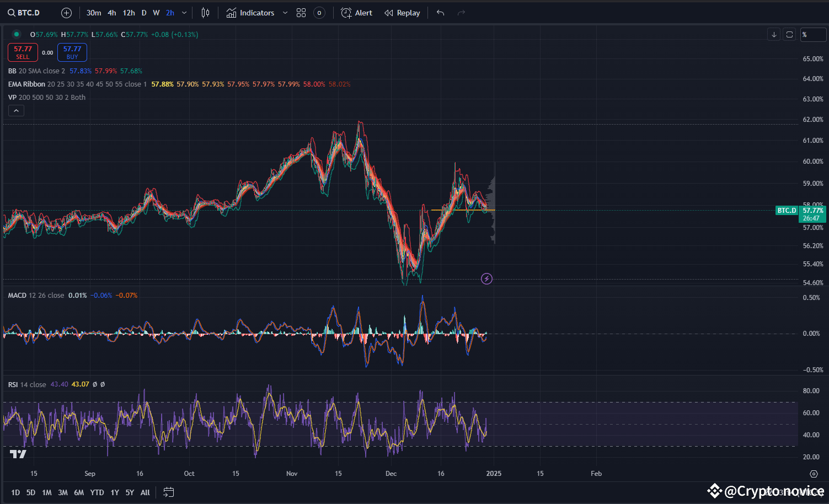Open the go-to-date calendar icon
Image resolution: width=829 pixels, height=504 pixels.
tap(169, 492)
